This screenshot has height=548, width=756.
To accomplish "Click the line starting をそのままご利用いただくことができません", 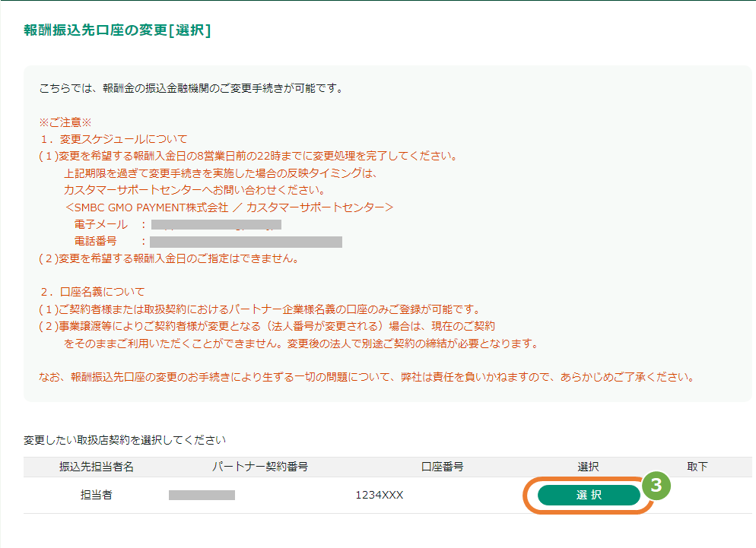I will coord(301,344).
